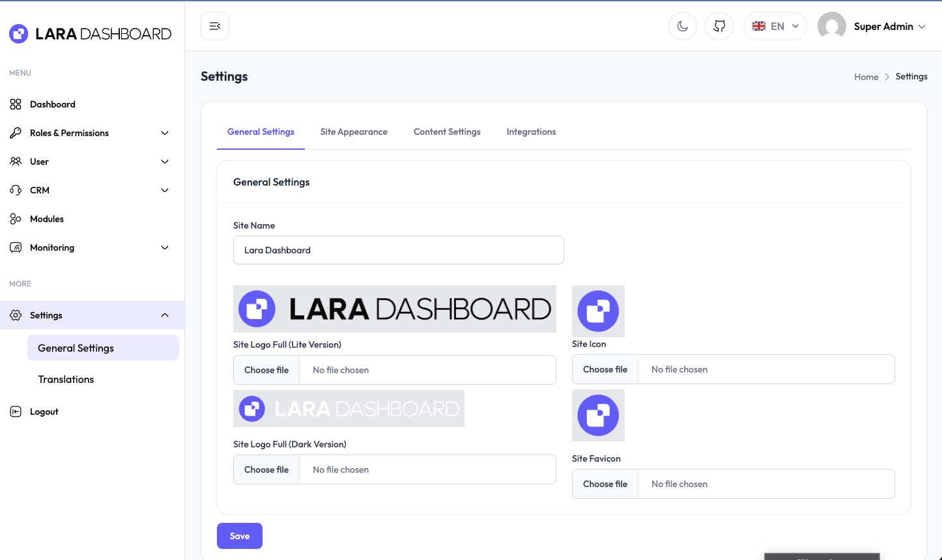Screen dimensions: 942x560
Task: Focus the Site Name input field
Action: click(x=398, y=250)
